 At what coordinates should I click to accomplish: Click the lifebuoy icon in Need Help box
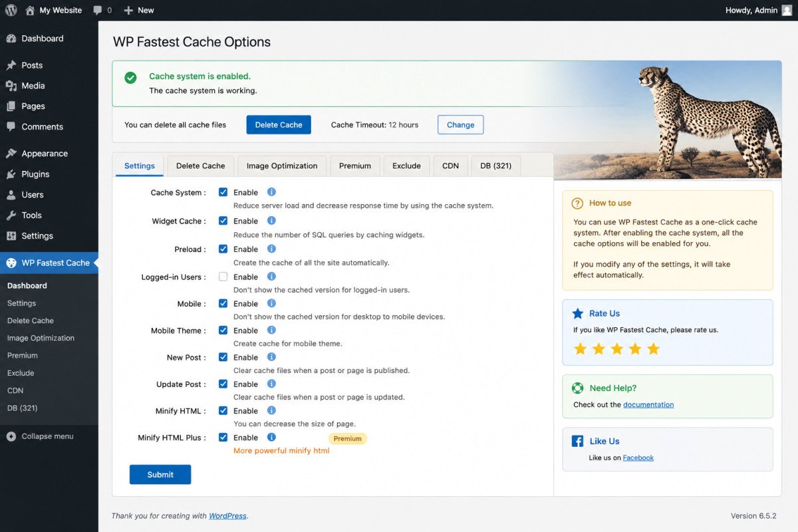(577, 388)
